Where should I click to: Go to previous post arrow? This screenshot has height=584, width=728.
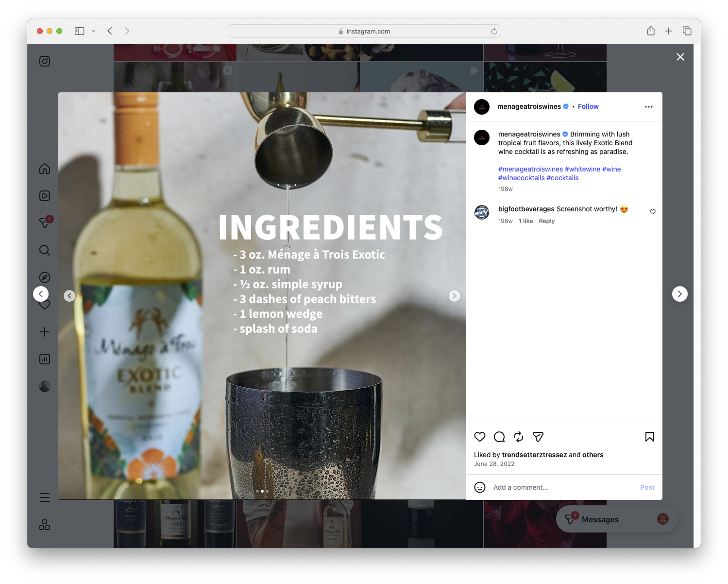(x=41, y=294)
